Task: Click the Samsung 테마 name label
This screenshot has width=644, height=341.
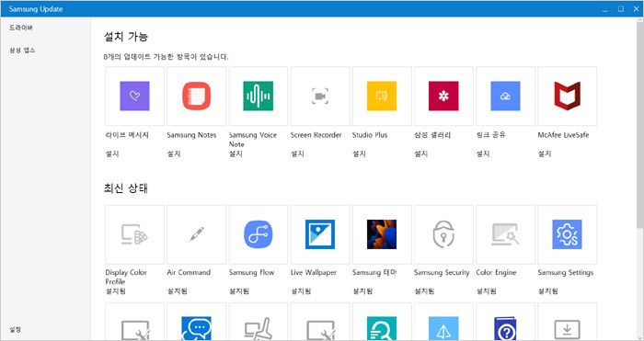Action: 374,272
